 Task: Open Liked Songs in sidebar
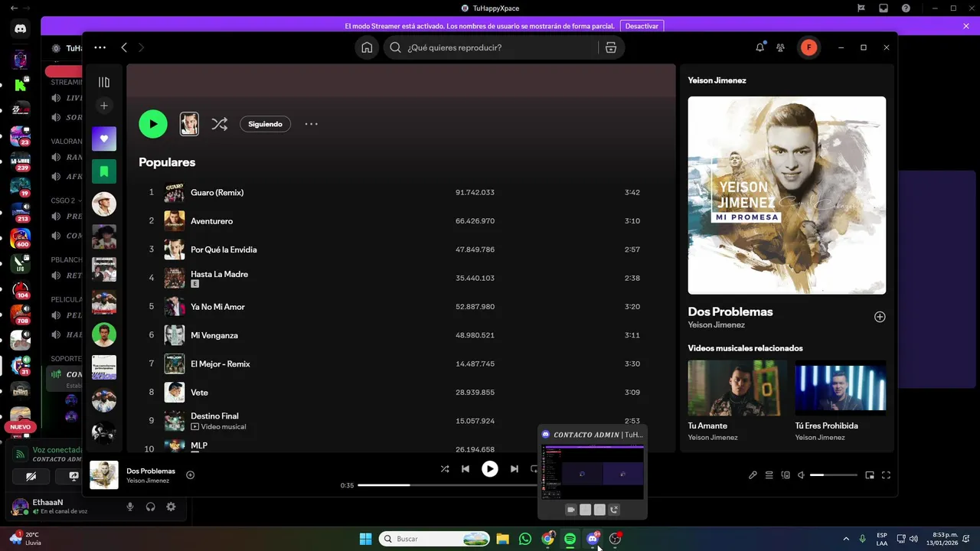[x=104, y=139]
